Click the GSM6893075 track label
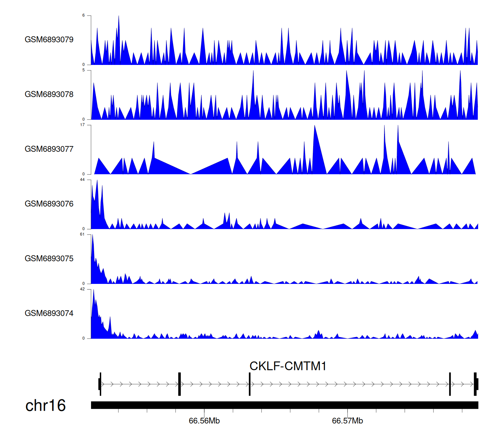The image size is (504, 444). coord(49,259)
